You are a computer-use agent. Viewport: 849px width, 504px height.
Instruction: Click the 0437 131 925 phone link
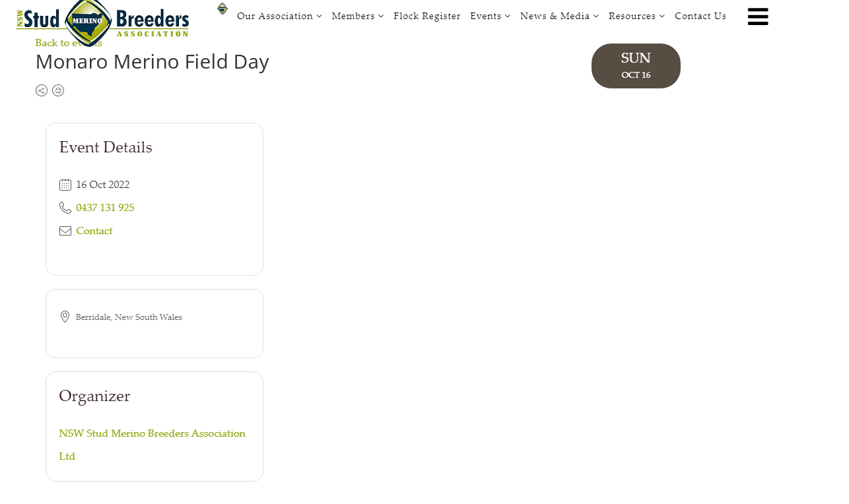tap(105, 207)
